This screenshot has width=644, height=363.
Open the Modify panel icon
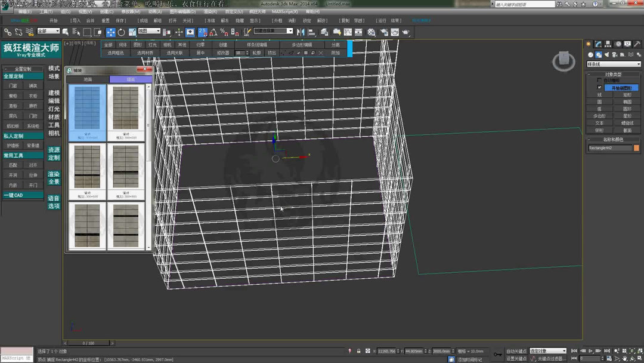pos(597,43)
